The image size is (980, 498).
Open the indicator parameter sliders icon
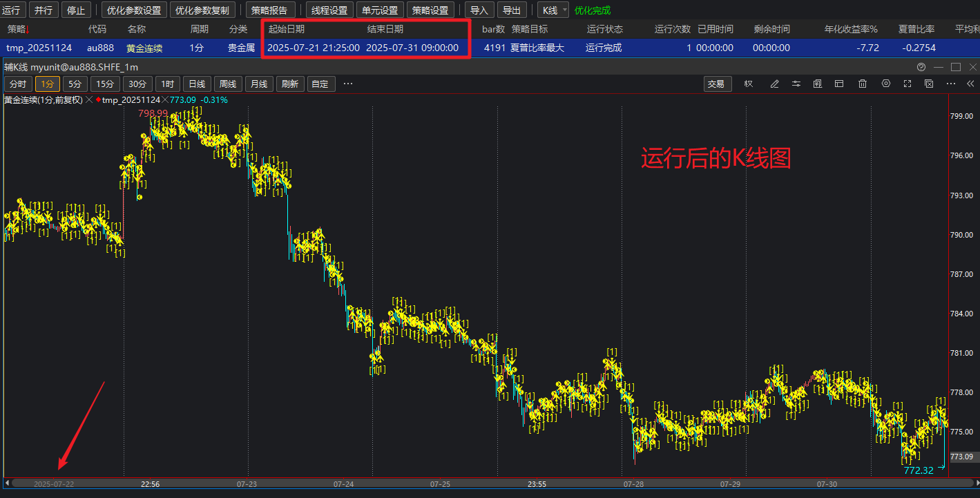coord(796,84)
